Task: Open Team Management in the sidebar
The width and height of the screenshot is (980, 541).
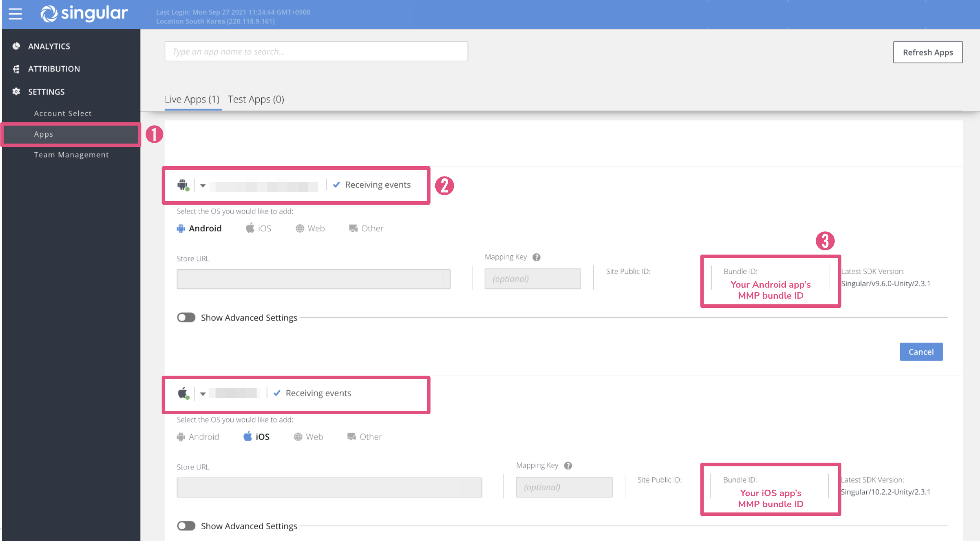Action: tap(71, 154)
